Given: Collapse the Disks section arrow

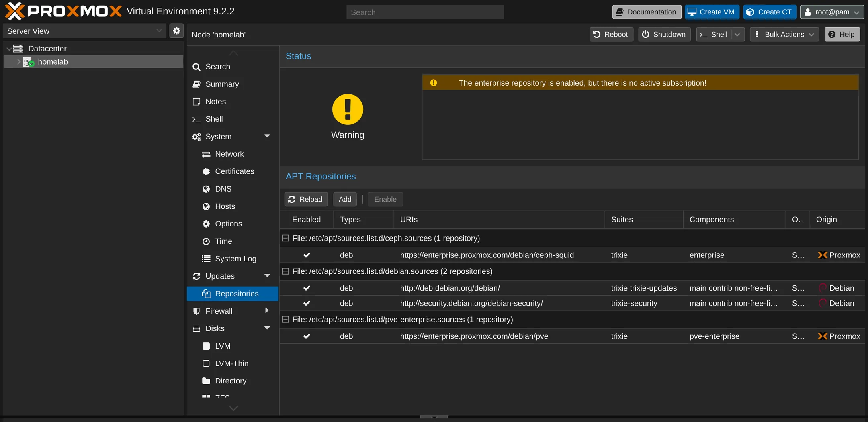Looking at the screenshot, I should click(x=267, y=328).
